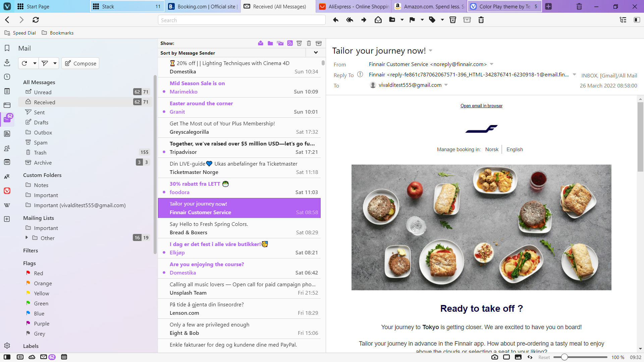
Task: Flag the message with the flag icon
Action: pos(412,20)
